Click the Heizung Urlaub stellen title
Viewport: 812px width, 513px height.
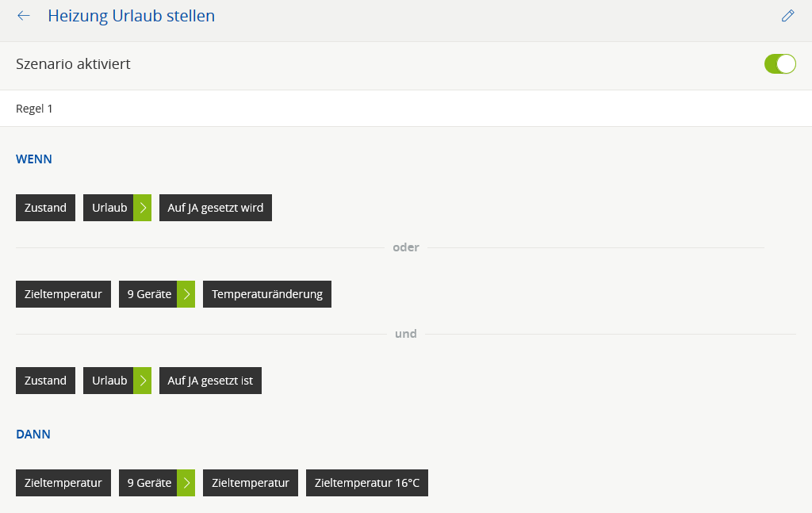click(131, 16)
